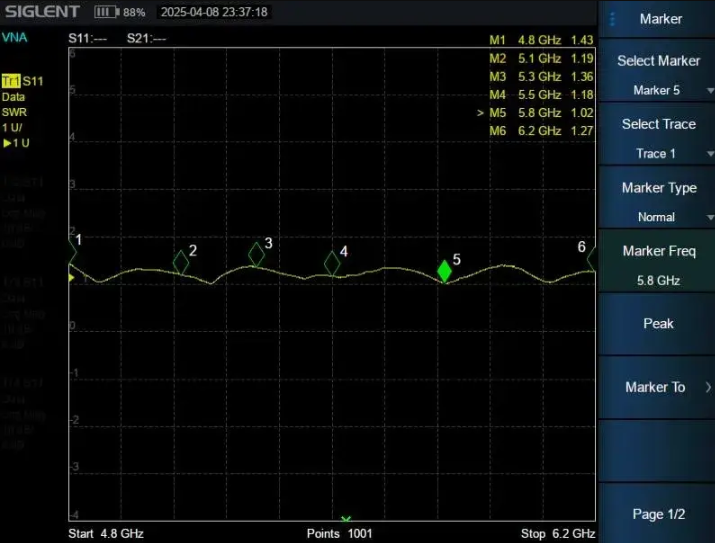This screenshot has height=543, width=715.
Task: Click the yellow reference level triangle
Action: (x=71, y=277)
